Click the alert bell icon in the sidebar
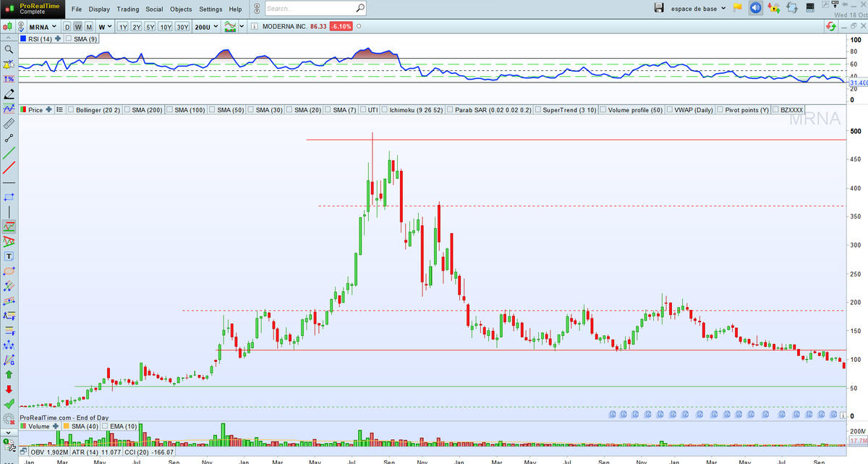The height and width of the screenshot is (464, 868). pyautogui.click(x=9, y=64)
